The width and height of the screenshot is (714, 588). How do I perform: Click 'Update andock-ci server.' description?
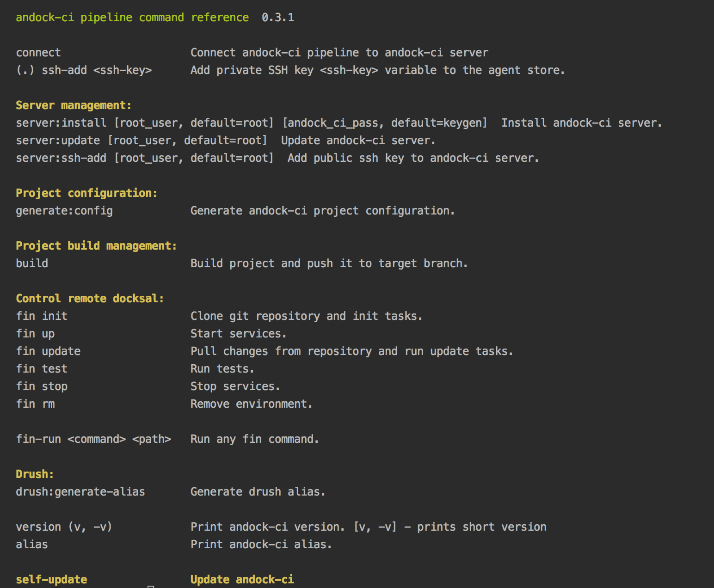click(358, 141)
